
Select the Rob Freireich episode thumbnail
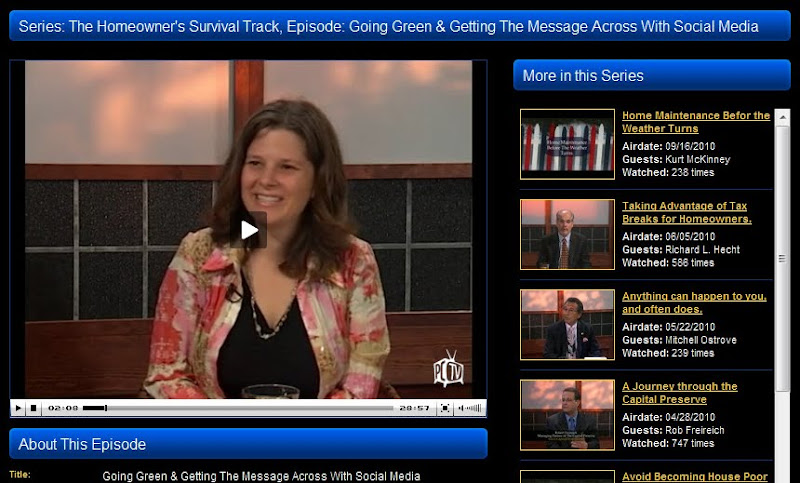[567, 415]
